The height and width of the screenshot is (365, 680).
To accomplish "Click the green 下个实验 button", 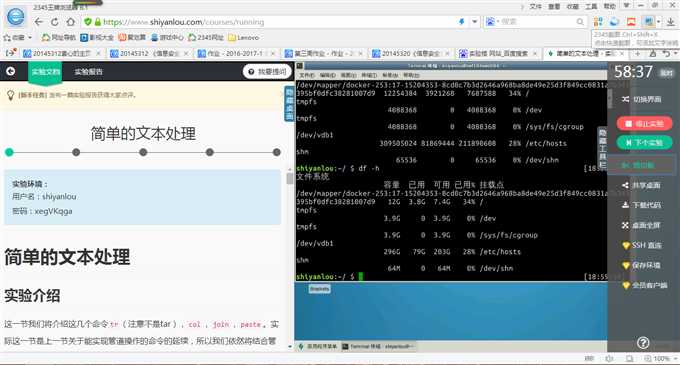I will click(x=644, y=143).
